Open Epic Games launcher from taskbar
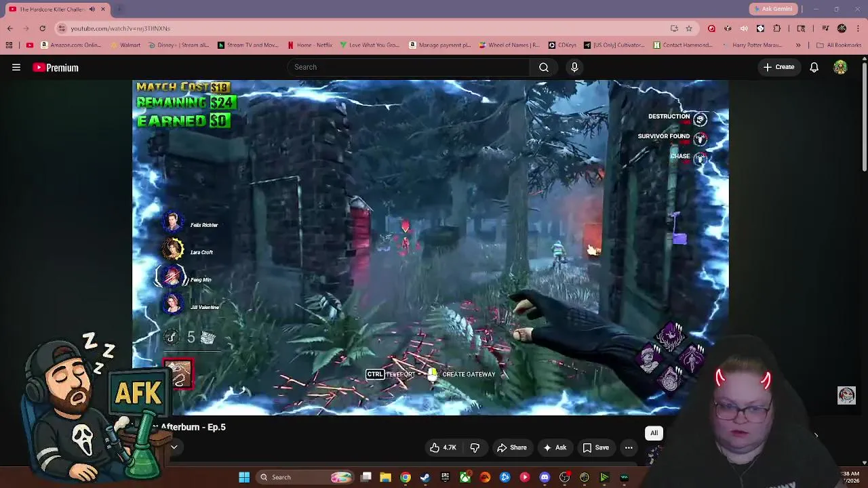The image size is (868, 488). point(445,477)
